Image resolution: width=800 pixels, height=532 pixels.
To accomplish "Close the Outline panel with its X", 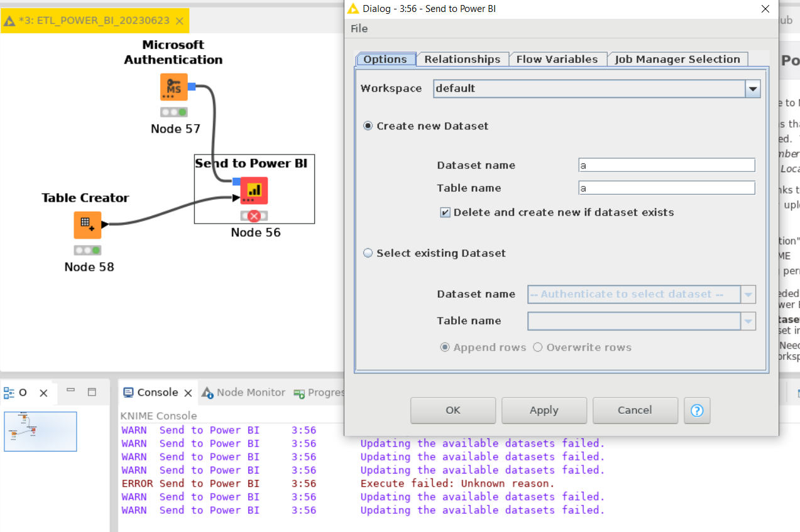I will click(x=43, y=393).
